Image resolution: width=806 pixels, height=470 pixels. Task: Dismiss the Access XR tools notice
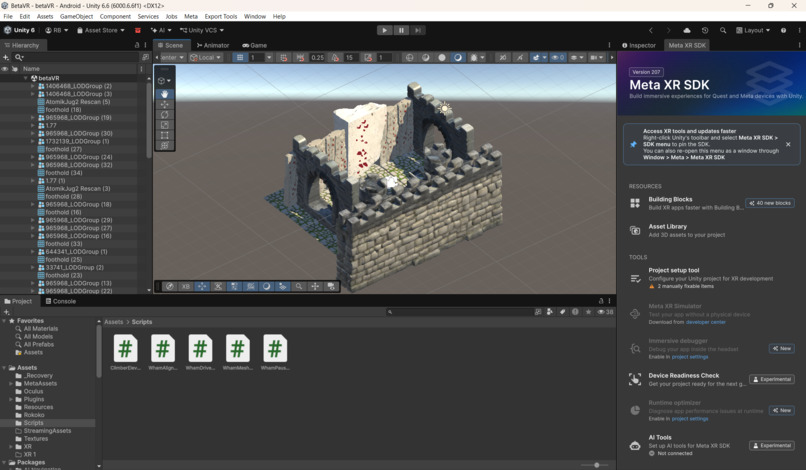tap(788, 144)
